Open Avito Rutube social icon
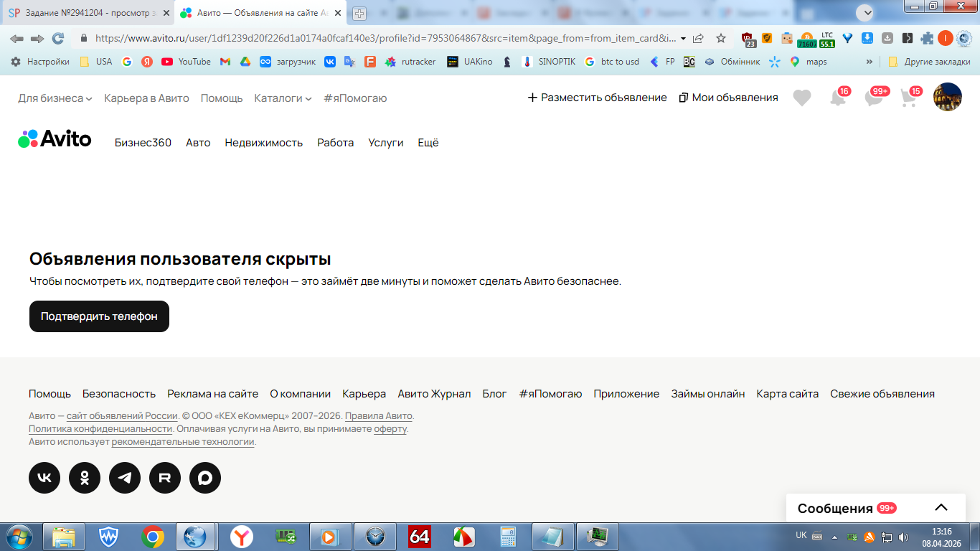The image size is (980, 551). 165,478
